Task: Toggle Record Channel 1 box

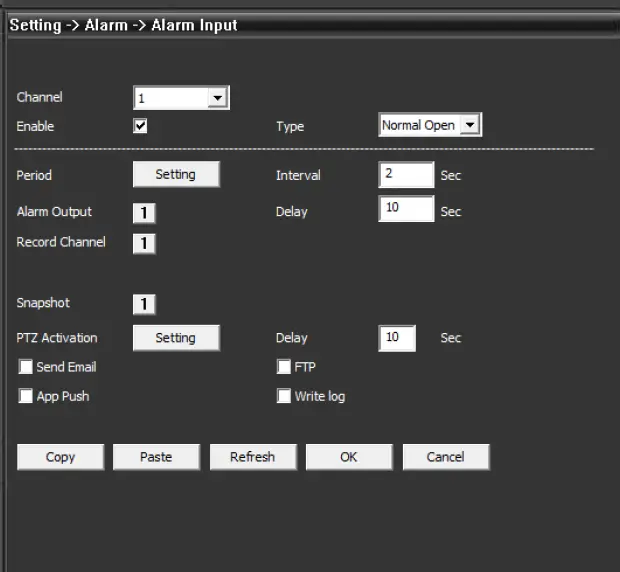Action: (x=144, y=243)
